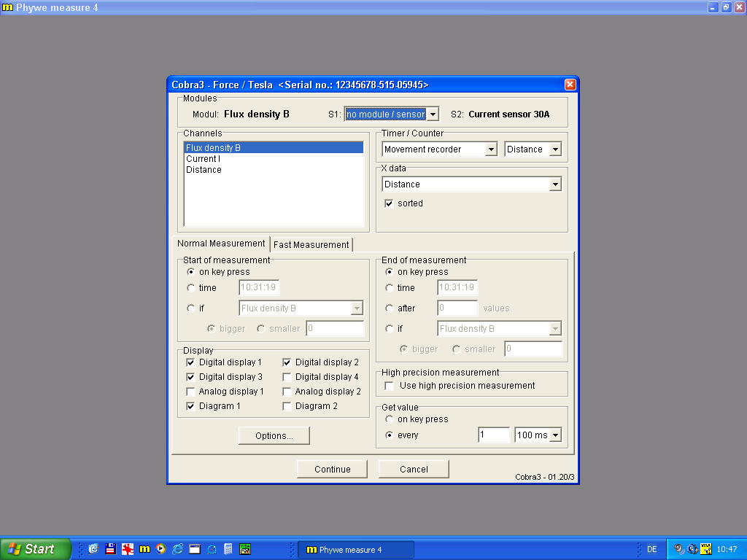Toggle the sorted checkbox

click(x=390, y=203)
